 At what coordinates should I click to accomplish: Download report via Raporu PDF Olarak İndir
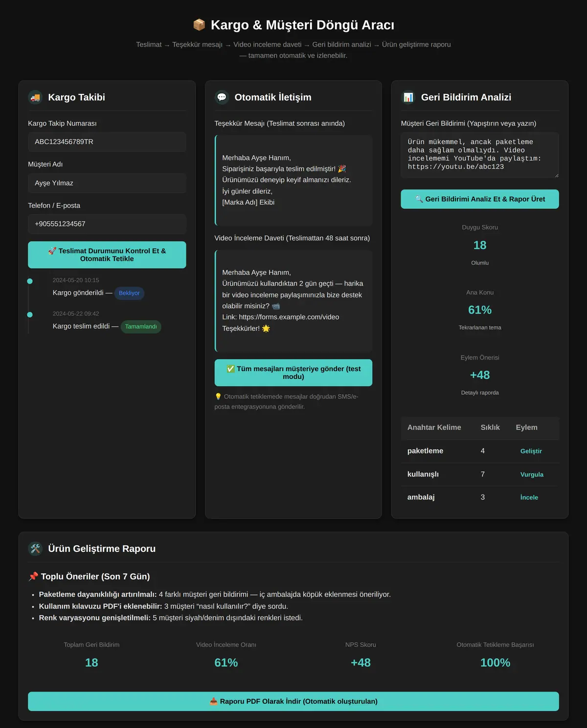pos(293,702)
